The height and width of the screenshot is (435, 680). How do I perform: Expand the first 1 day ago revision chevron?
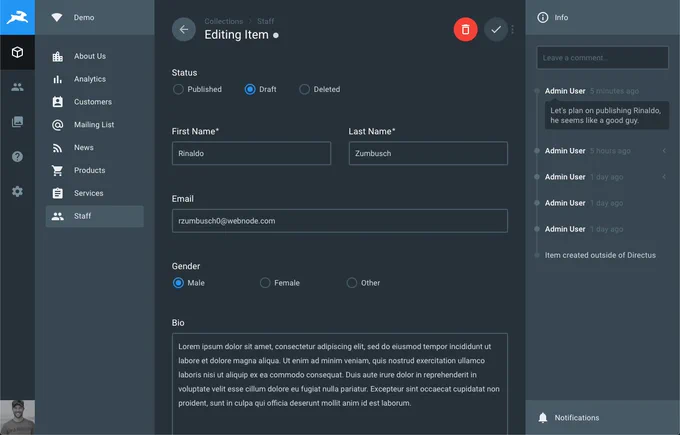(664, 177)
